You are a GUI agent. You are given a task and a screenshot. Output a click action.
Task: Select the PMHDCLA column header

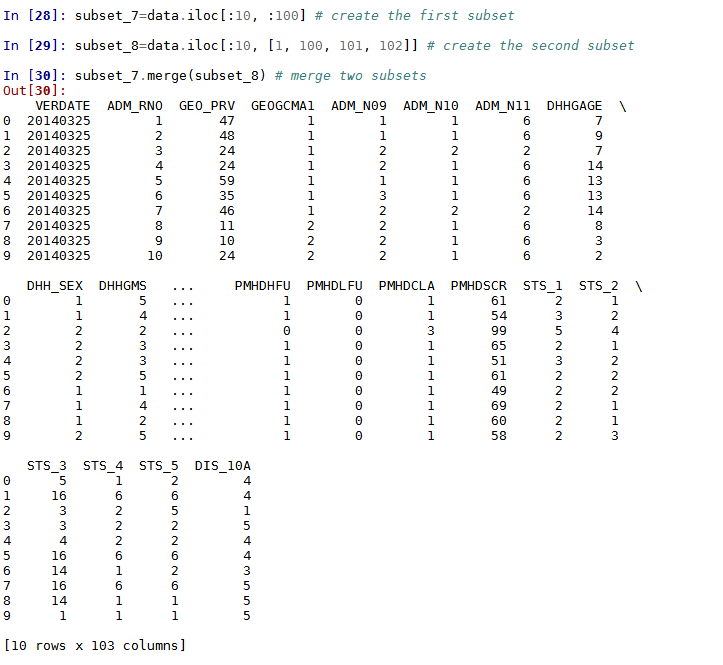click(x=406, y=286)
